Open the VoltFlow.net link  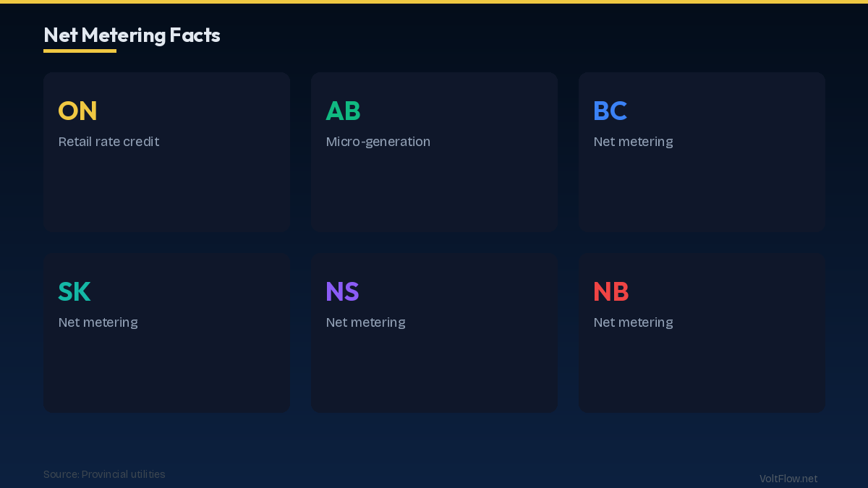(788, 479)
